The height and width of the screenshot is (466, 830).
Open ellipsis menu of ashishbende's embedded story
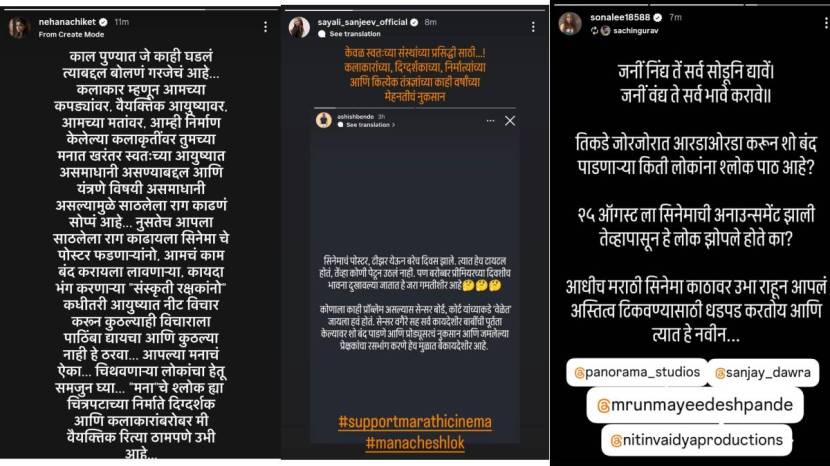click(x=490, y=121)
